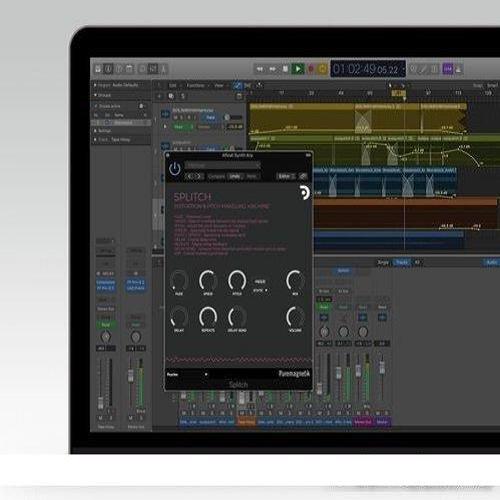500x500 pixels.
Task: Click the green Play transport button
Action: pyautogui.click(x=298, y=69)
